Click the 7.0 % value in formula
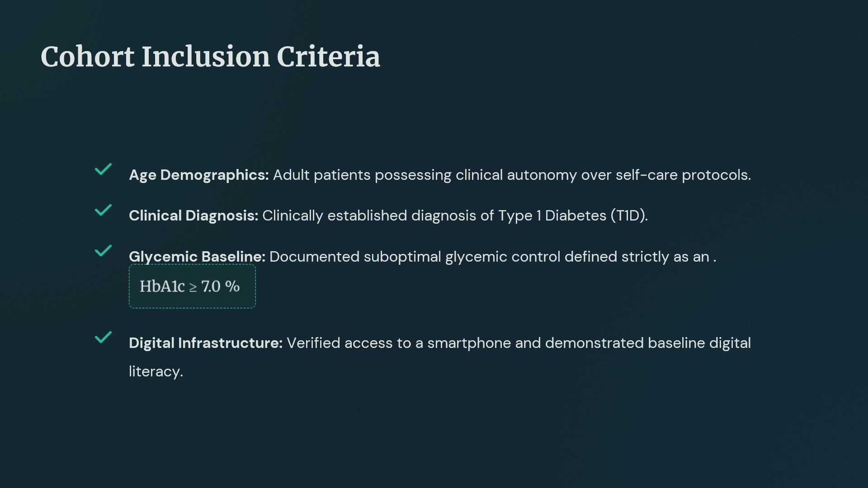 [x=220, y=286]
